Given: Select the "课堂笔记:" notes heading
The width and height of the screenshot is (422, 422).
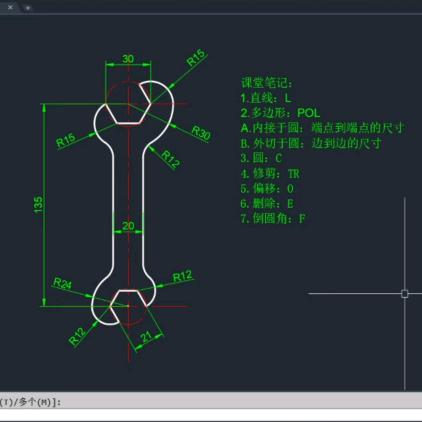Looking at the screenshot, I should pyautogui.click(x=267, y=83).
